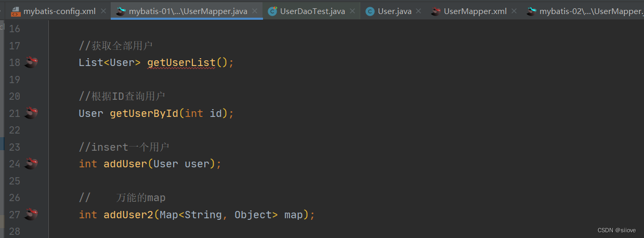Close the mybatis-config.xml tab
This screenshot has width=644, height=238.
pyautogui.click(x=103, y=11)
